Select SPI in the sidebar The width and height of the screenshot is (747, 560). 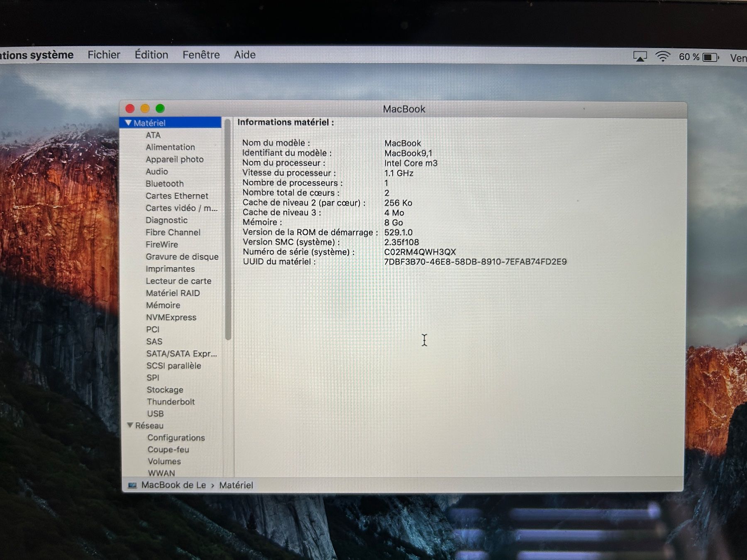(153, 378)
